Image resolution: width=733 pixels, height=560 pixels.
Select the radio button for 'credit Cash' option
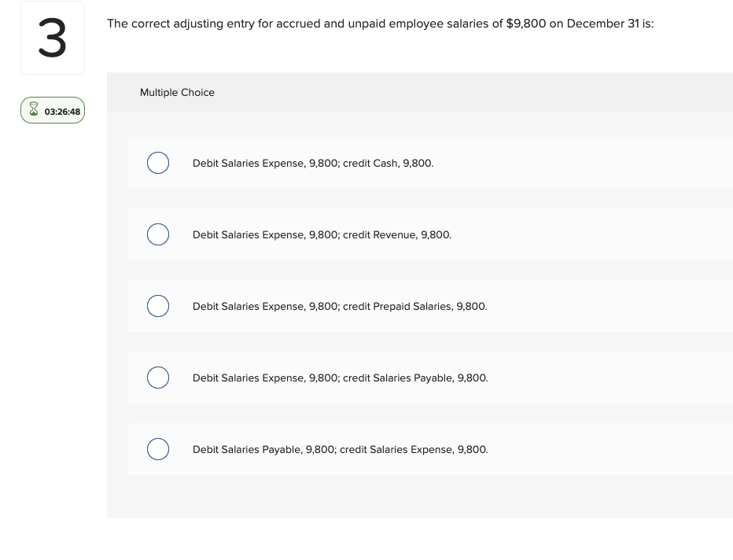158,163
